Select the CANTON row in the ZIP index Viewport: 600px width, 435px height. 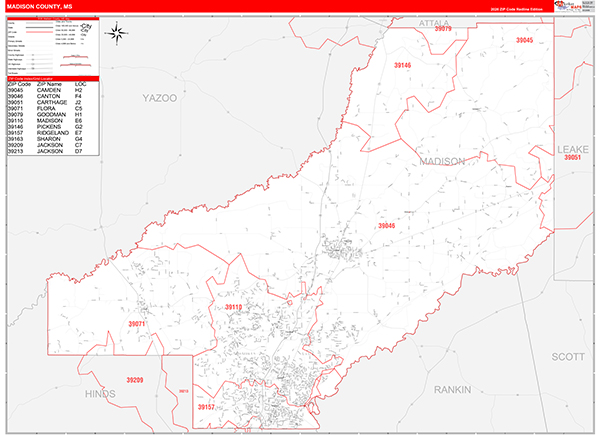[x=45, y=96]
